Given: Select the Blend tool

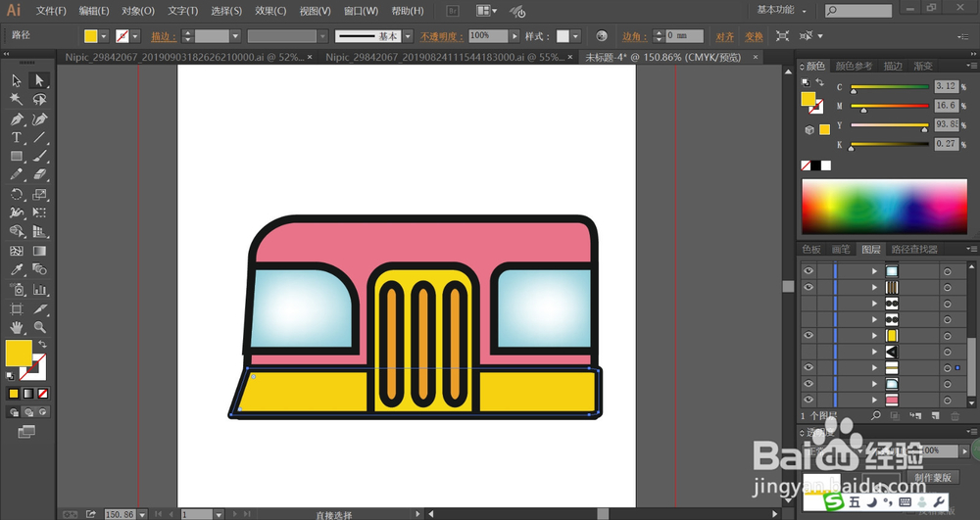Looking at the screenshot, I should click(39, 269).
